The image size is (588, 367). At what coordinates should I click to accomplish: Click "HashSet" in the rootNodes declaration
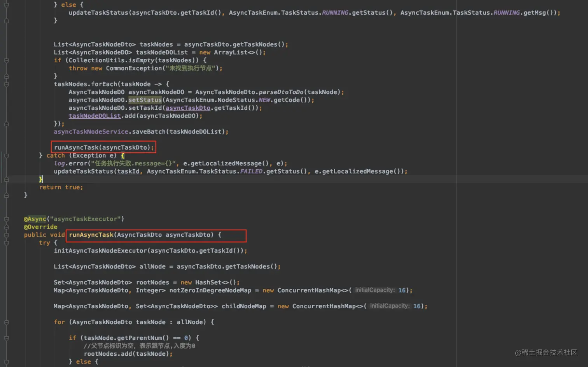208,283
